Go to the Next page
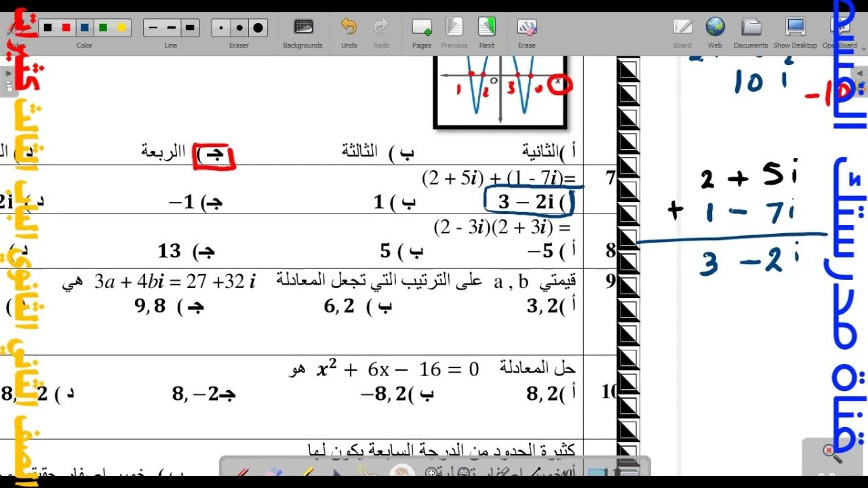The width and height of the screenshot is (868, 488). point(487,33)
